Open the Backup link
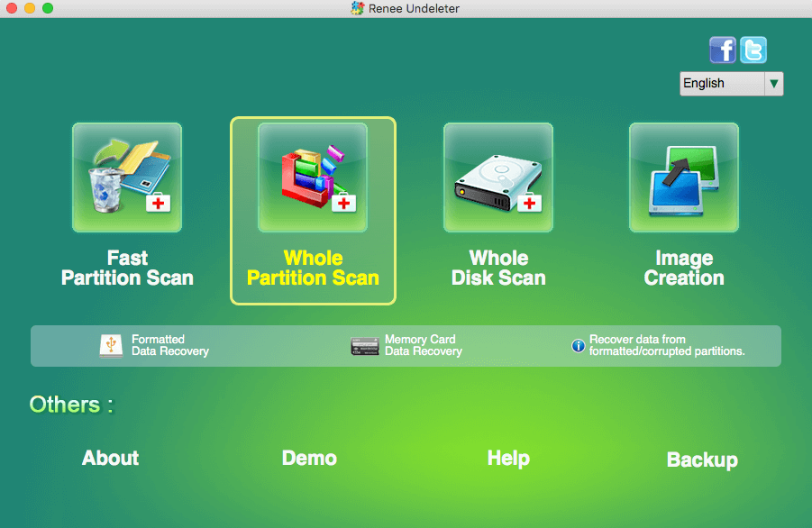Viewport: 812px width, 528px height. pyautogui.click(x=702, y=460)
